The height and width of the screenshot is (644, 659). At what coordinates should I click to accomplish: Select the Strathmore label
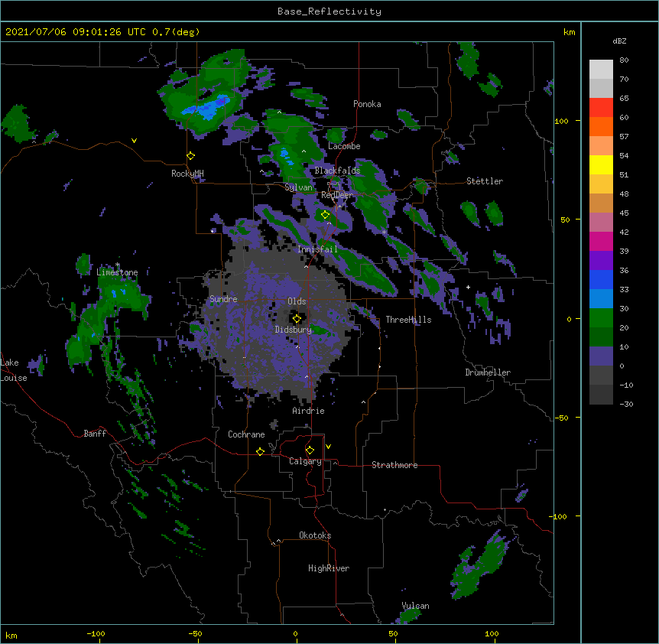(394, 465)
